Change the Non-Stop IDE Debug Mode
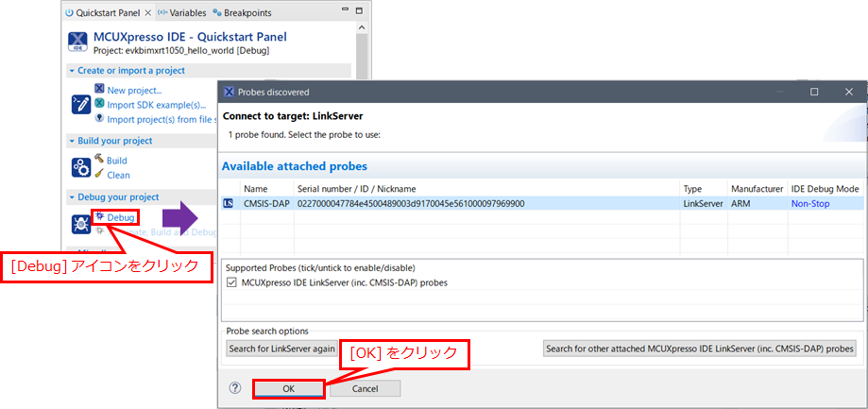Viewport: 868px width, 409px height. pos(809,204)
